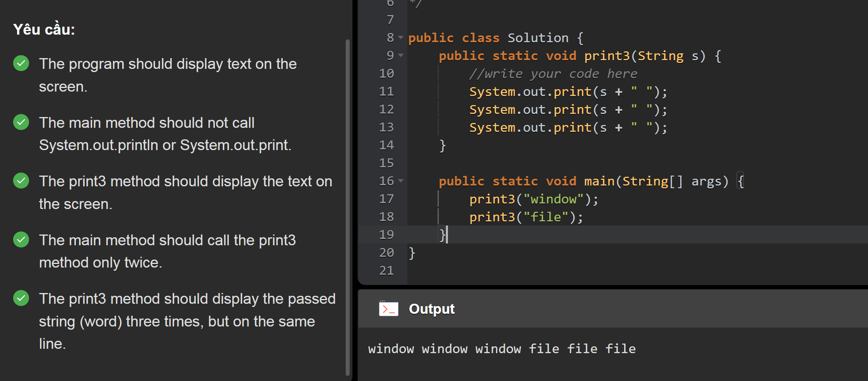Click the '//write your code here' comment

click(x=553, y=74)
